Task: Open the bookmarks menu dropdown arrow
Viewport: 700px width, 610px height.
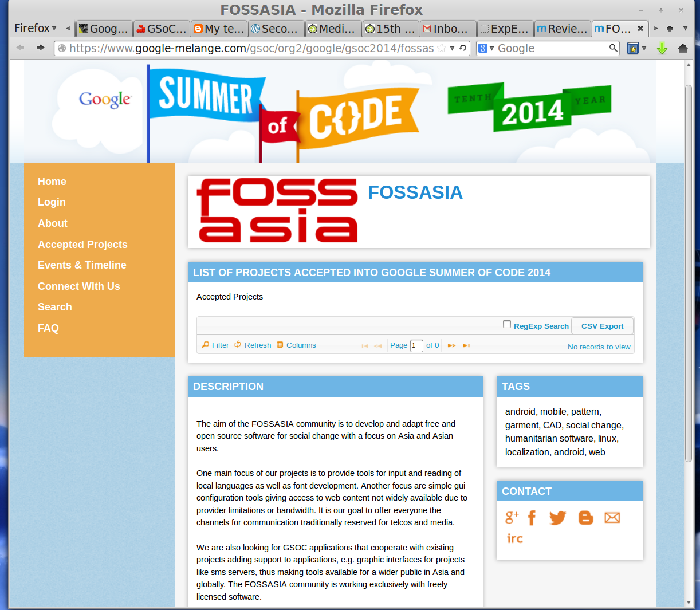Action: [644, 48]
